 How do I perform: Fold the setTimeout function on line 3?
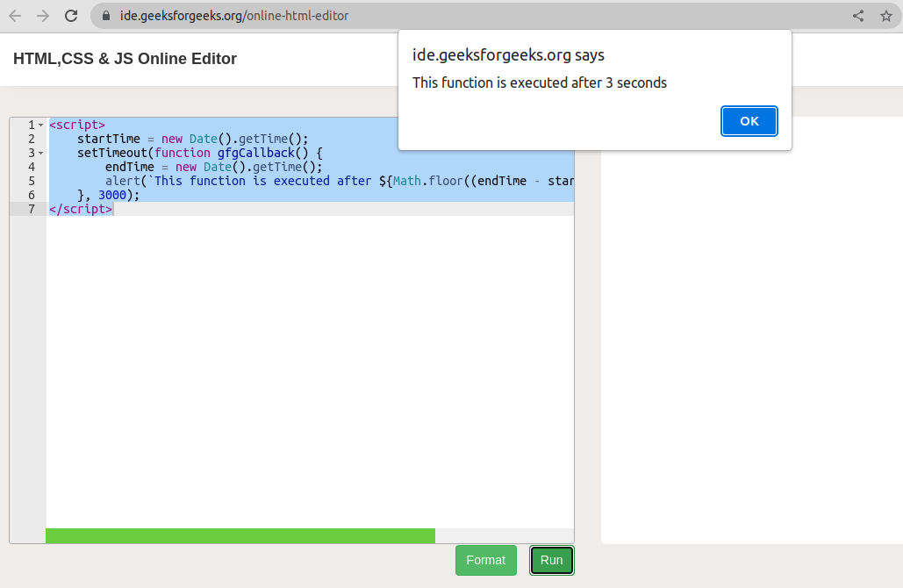[x=40, y=154]
